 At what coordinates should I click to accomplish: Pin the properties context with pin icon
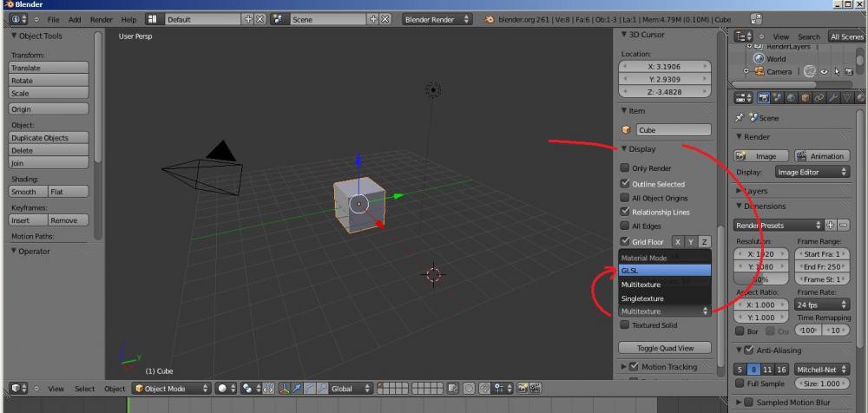(x=739, y=118)
